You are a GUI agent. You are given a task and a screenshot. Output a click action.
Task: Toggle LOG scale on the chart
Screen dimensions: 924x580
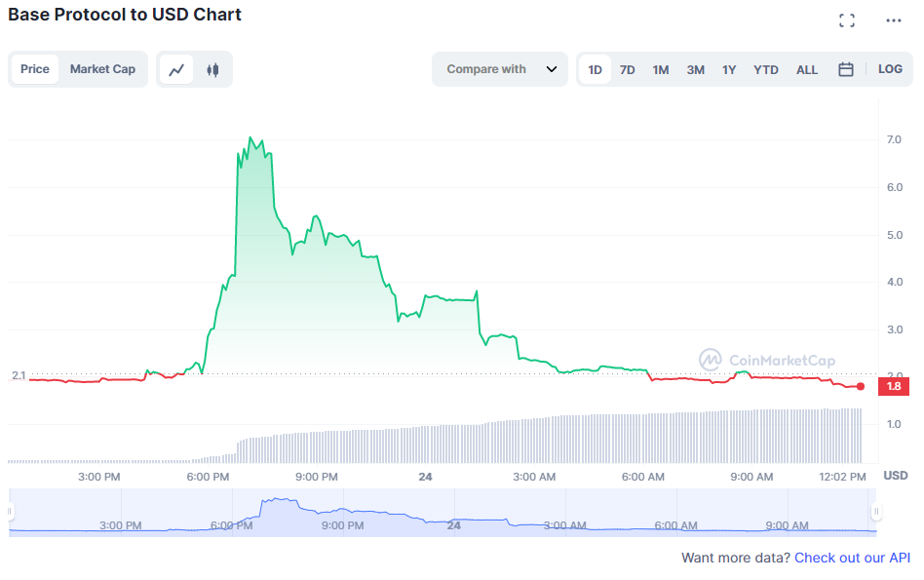[x=890, y=69]
